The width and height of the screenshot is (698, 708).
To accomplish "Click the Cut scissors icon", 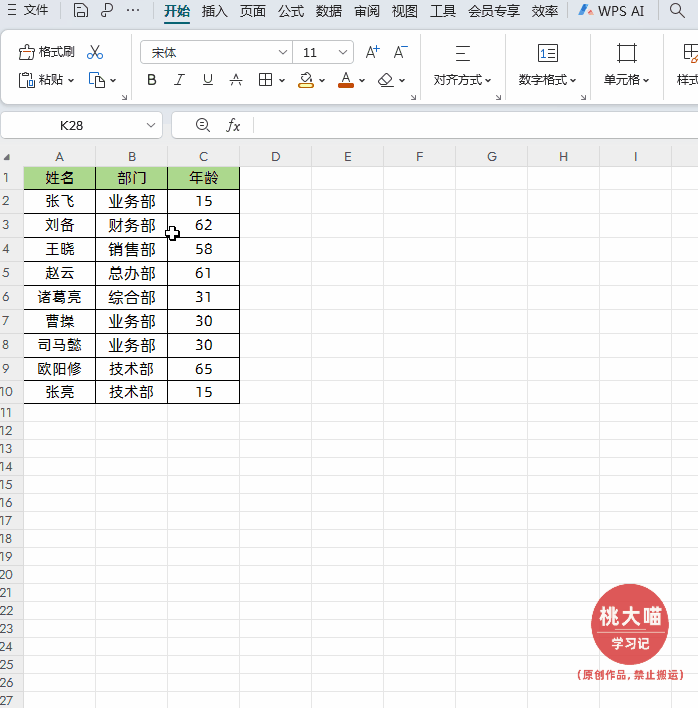I will tap(95, 52).
